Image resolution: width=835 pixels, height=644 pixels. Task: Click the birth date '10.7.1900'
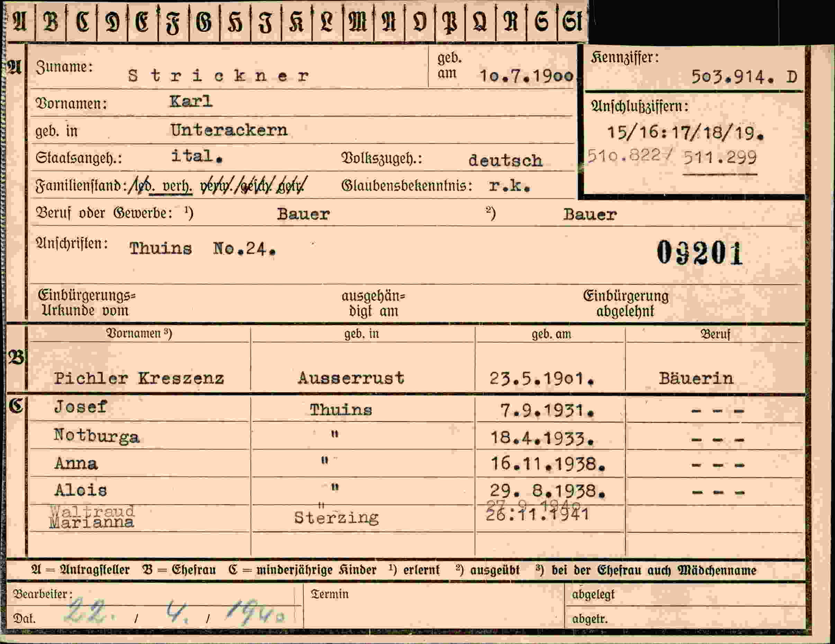point(527,76)
